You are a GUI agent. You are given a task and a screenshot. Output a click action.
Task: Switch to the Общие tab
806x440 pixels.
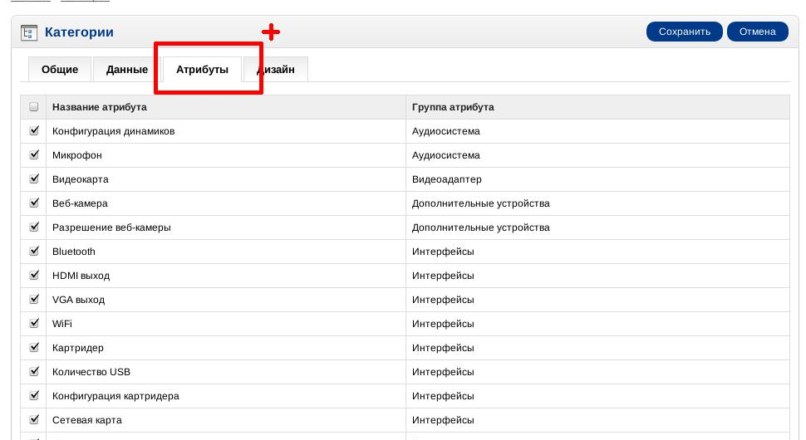point(60,69)
